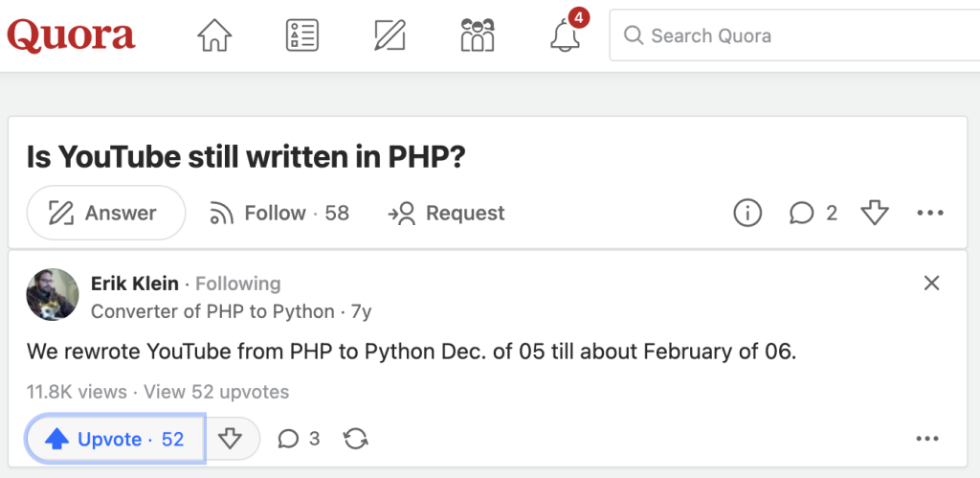Open the question's 2 comments
The height and width of the screenshot is (478, 980).
click(813, 213)
